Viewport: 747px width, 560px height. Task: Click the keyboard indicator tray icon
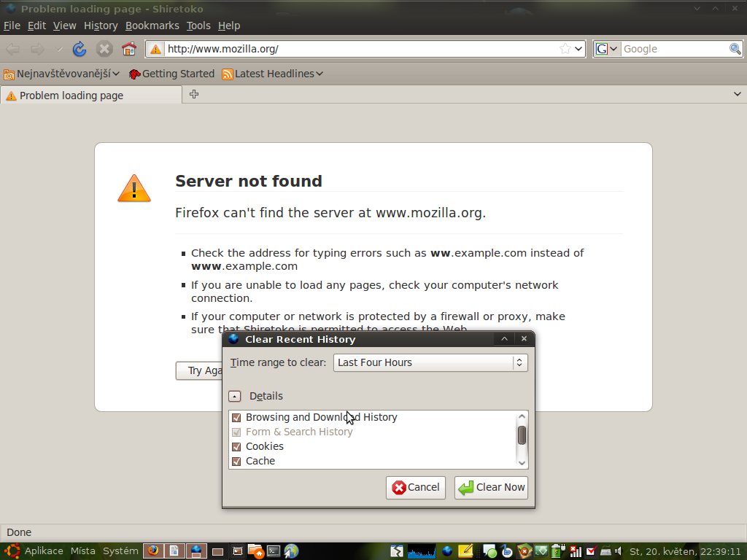point(606,551)
